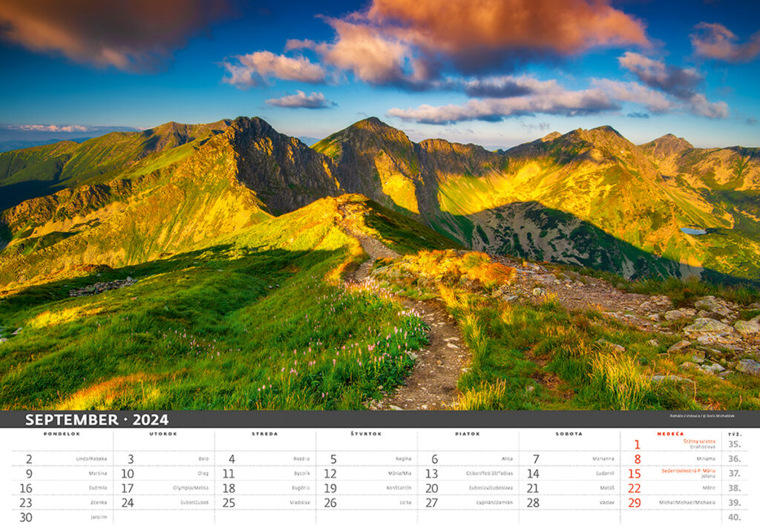
Task: Click the small mountain lake in photo
Action: (692, 231)
